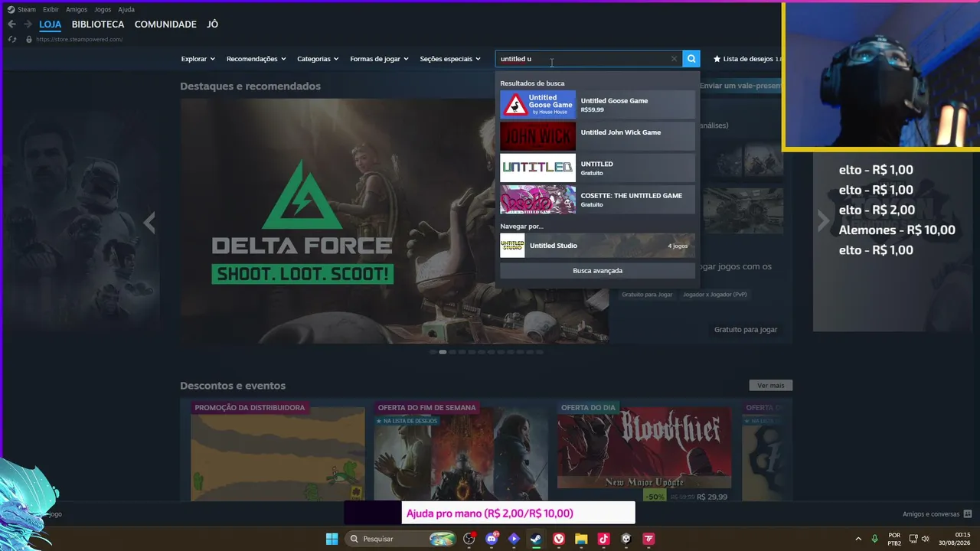Go forward with the right arrow

(x=28, y=24)
